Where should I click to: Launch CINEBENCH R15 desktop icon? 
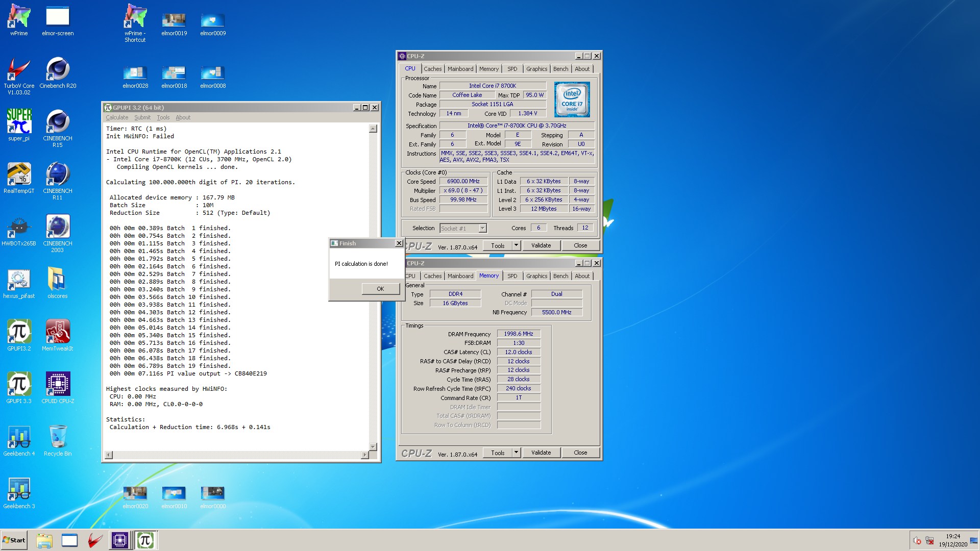pos(58,128)
